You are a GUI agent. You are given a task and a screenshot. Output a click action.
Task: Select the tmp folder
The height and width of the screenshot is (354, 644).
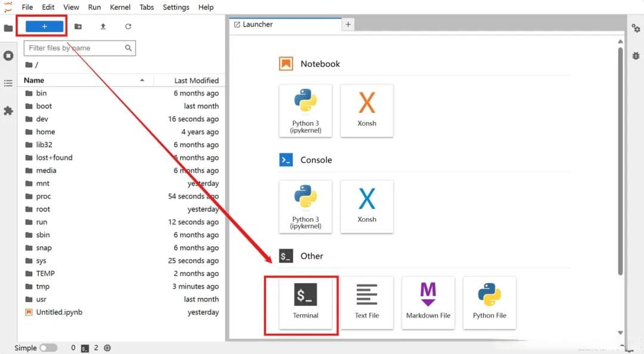pyautogui.click(x=121, y=286)
